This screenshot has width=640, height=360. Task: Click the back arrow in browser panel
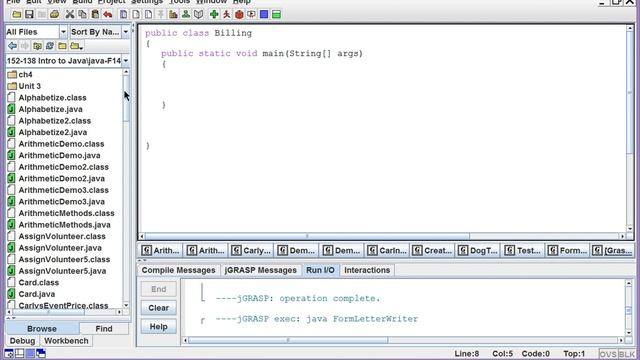click(12, 46)
